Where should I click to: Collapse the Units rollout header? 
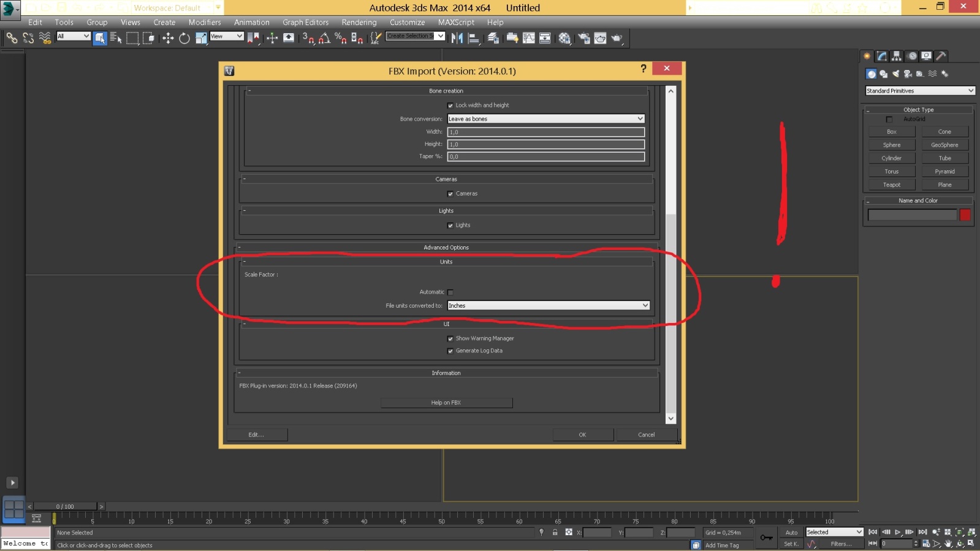pos(446,262)
